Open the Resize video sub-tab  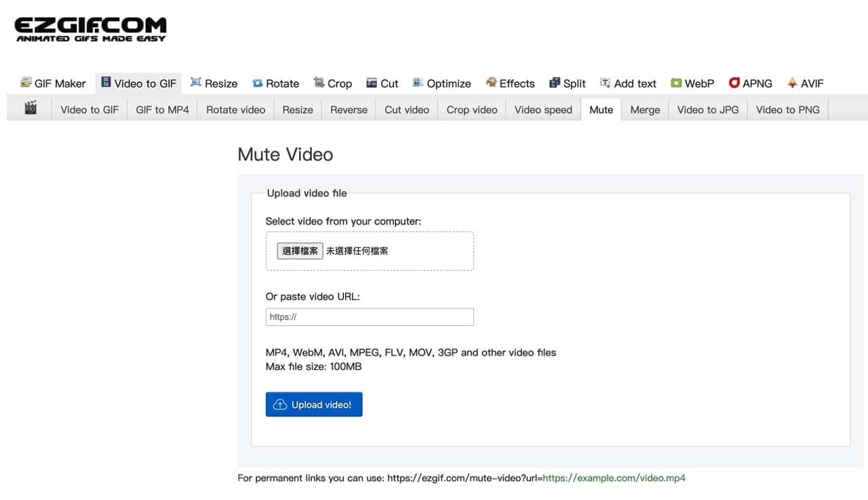click(x=298, y=109)
